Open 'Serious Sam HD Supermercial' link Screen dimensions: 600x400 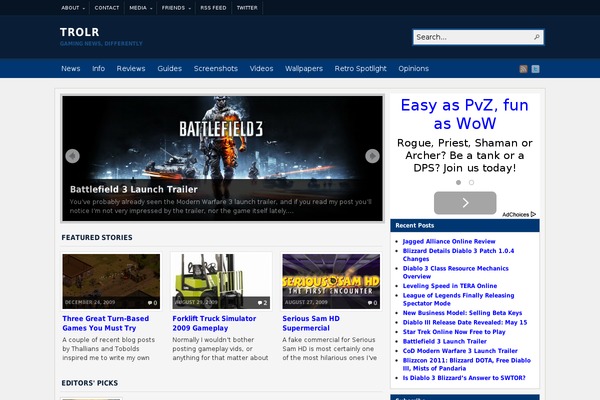311,323
